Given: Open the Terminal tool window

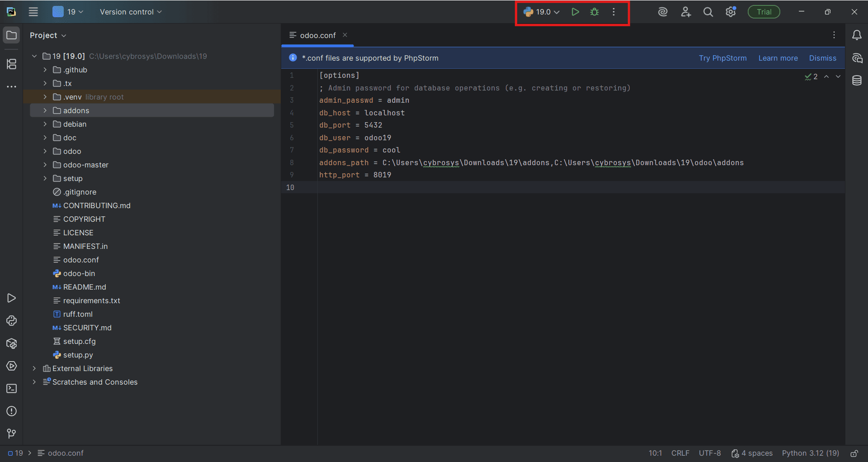Looking at the screenshot, I should pos(12,388).
